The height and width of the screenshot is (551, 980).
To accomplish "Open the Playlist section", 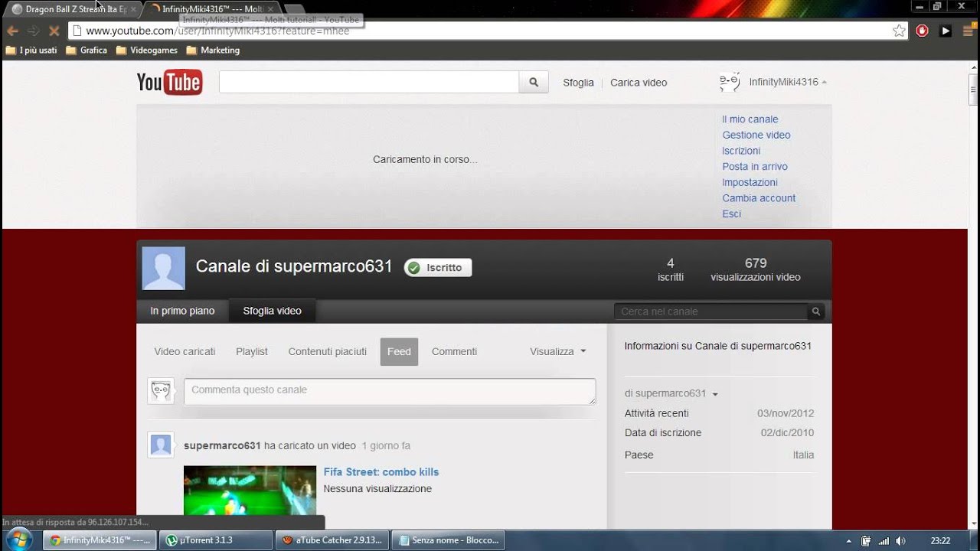I will 252,352.
